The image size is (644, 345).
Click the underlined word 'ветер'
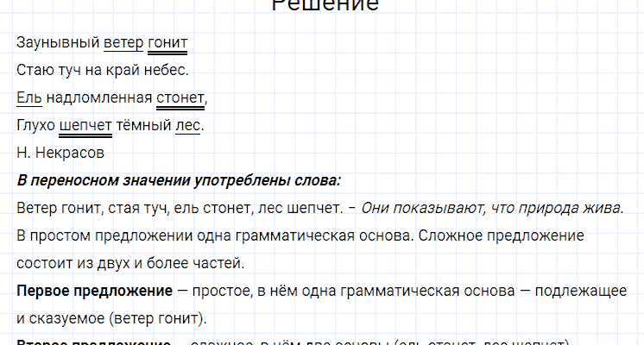click(x=123, y=42)
